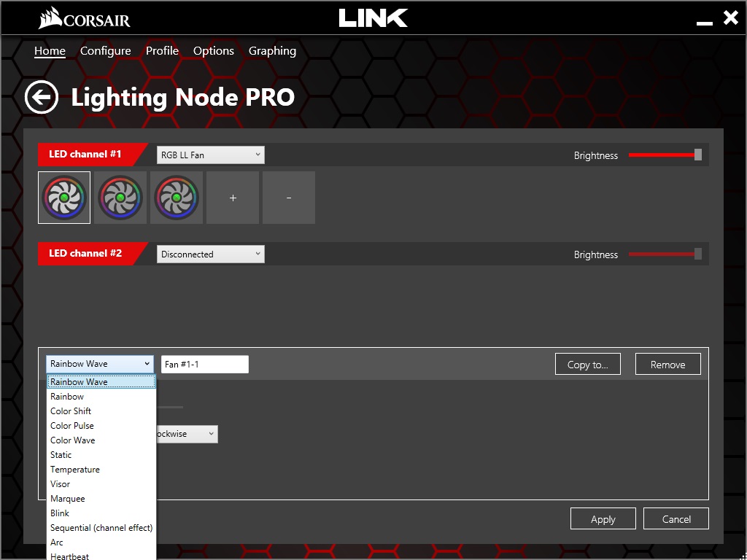
Task: Choose Rainbow from the effect list
Action: click(101, 397)
